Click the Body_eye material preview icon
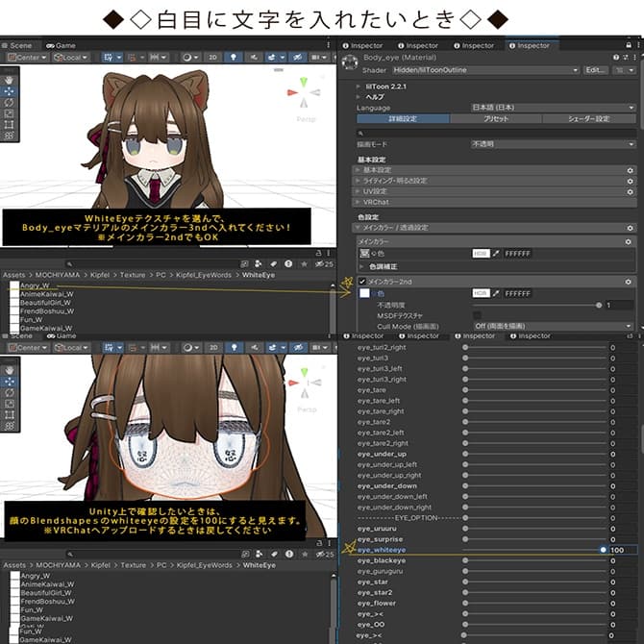The height and width of the screenshot is (644, 644). [x=350, y=62]
